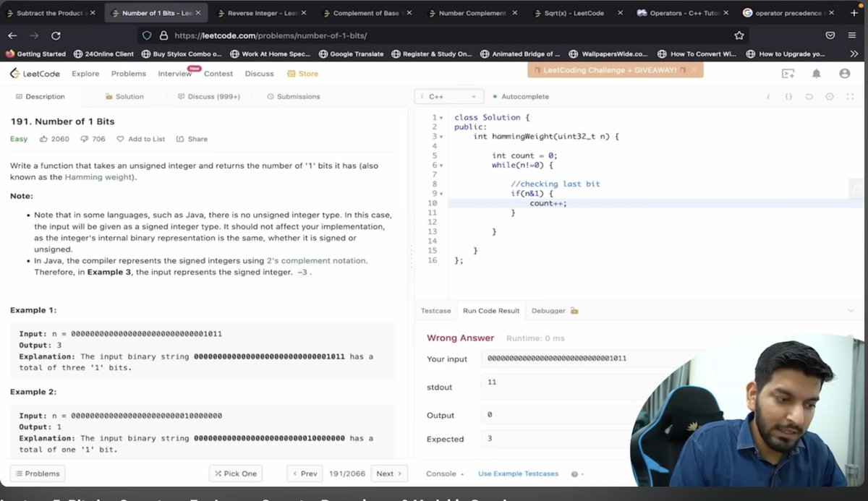Open the user profile avatar menu

pos(844,73)
